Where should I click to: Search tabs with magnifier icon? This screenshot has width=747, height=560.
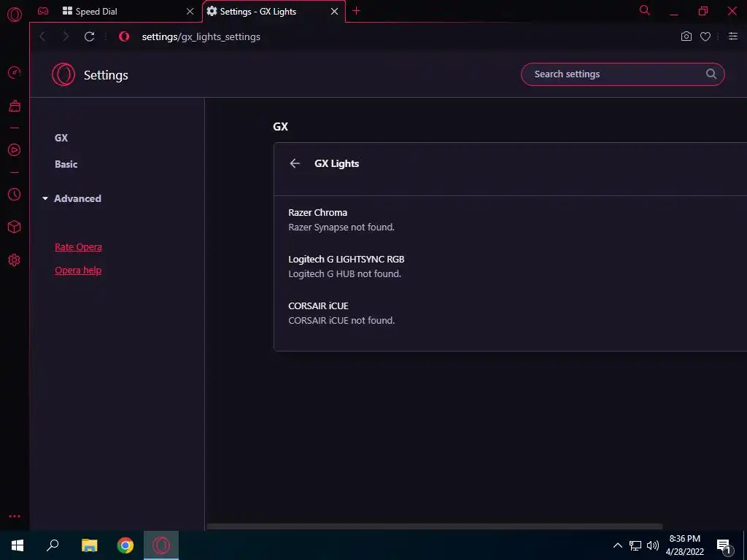pos(645,10)
